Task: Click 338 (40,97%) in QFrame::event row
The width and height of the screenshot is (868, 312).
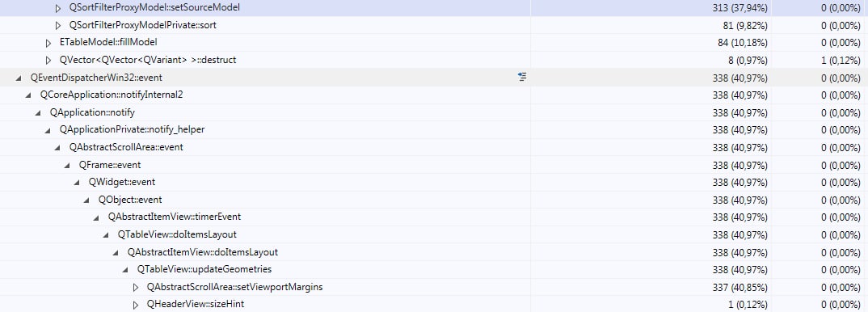Action: coord(740,165)
